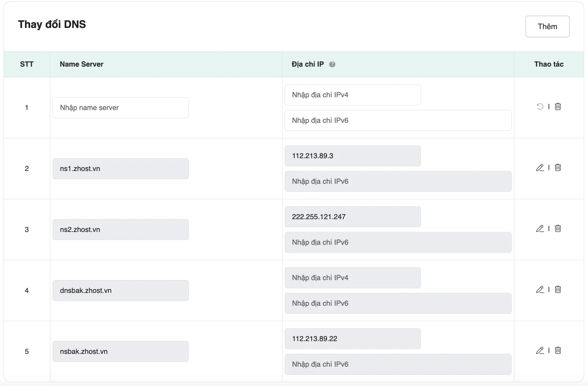Click the 112.213.89.22 IP field
This screenshot has height=386, width=588.
(x=353, y=339)
